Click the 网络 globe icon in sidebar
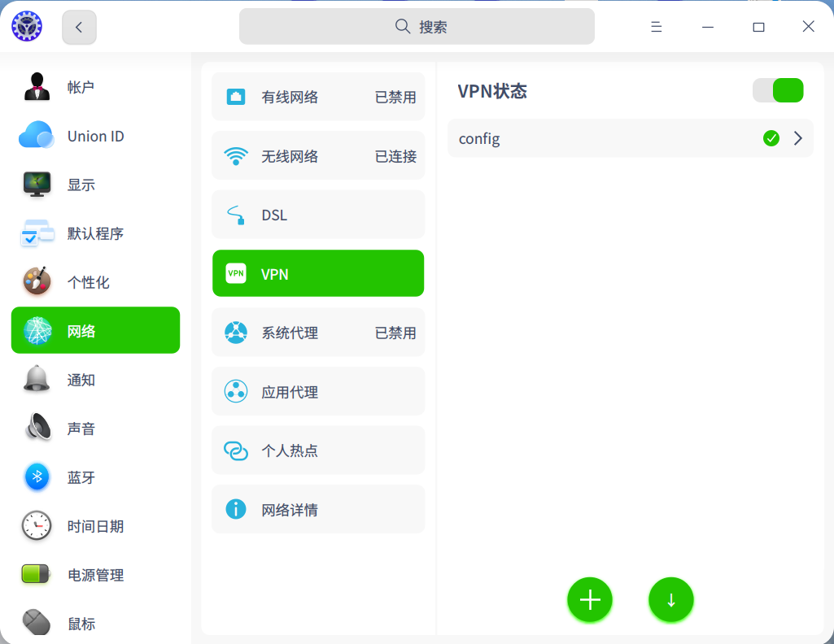The image size is (834, 644). tap(37, 330)
